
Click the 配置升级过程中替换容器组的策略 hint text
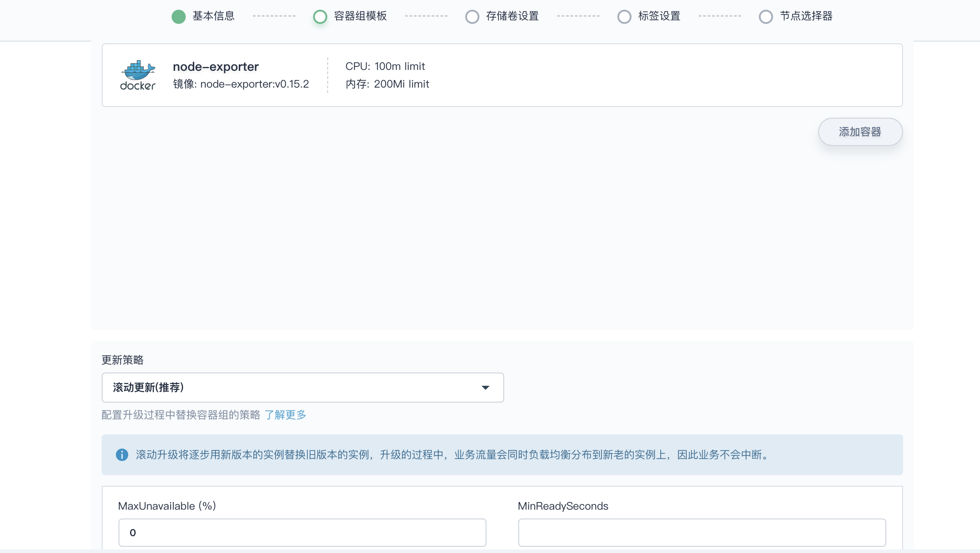[181, 415]
